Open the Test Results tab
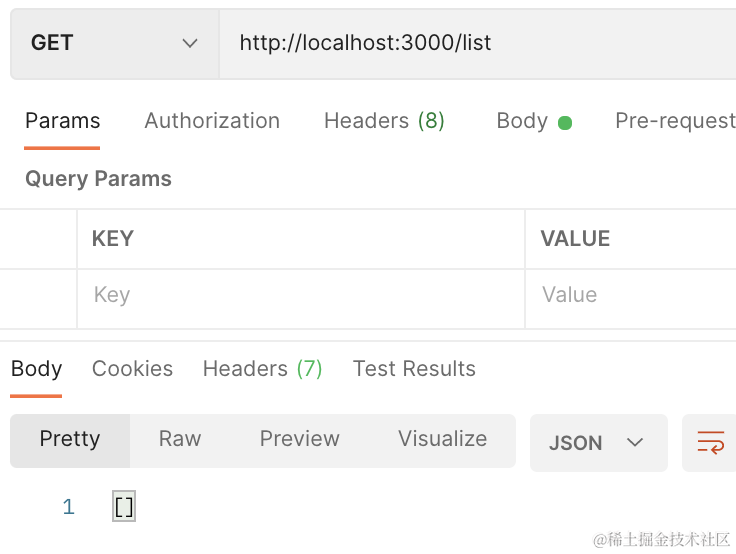The image size is (736, 554). [414, 369]
